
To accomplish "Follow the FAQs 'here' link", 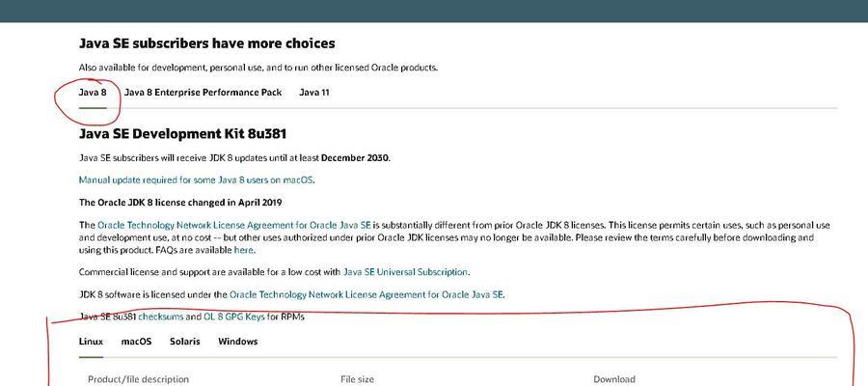I will click(x=244, y=250).
